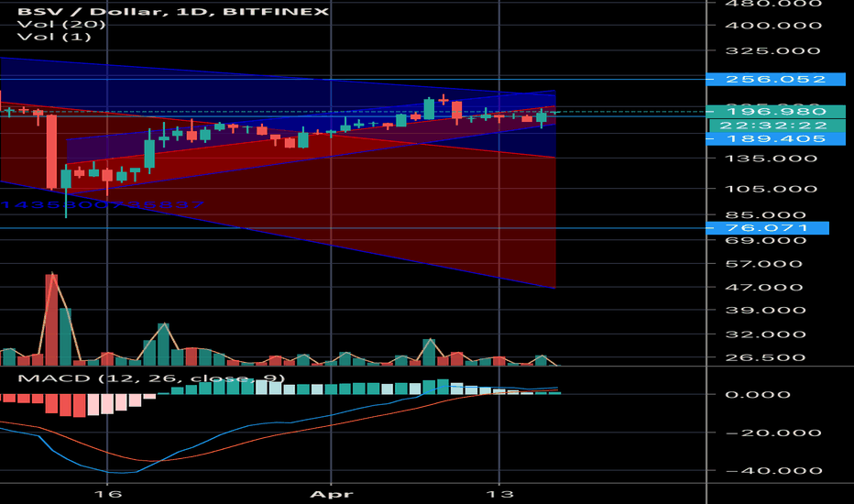Click the Apr date label
Image resolution: width=854 pixels, height=504 pixels.
(331, 494)
